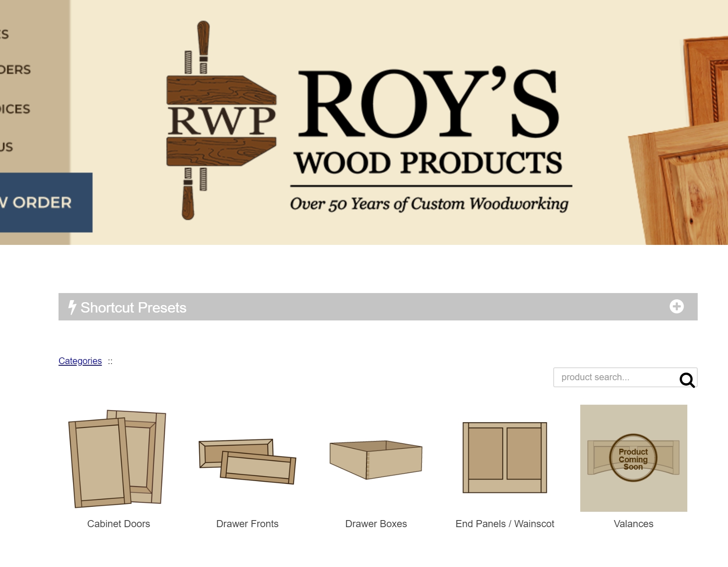
Task: Select the Valances Product Coming Soon image
Action: [x=634, y=458]
